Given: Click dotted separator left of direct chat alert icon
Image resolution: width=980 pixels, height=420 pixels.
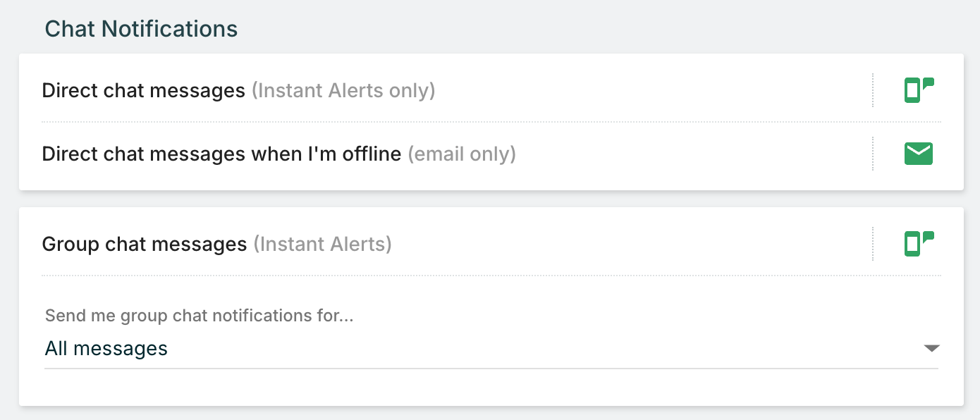Looking at the screenshot, I should coord(873,90).
